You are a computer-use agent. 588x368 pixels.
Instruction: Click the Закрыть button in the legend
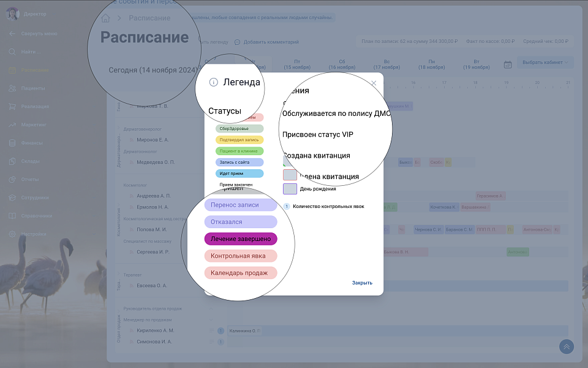pos(362,283)
